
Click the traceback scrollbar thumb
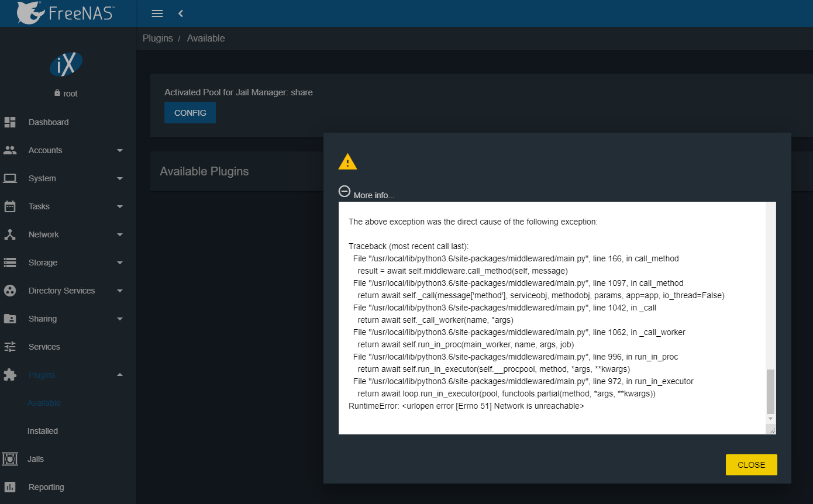(770, 392)
